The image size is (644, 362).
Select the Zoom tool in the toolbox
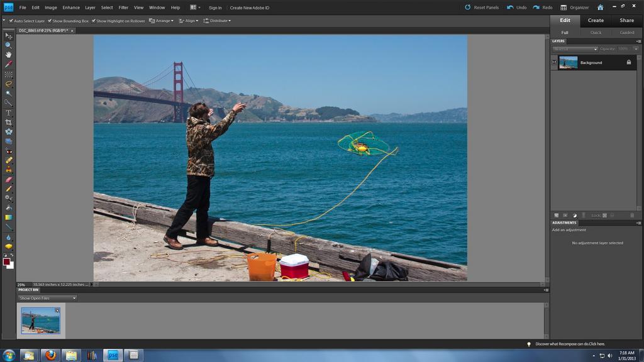(8, 45)
